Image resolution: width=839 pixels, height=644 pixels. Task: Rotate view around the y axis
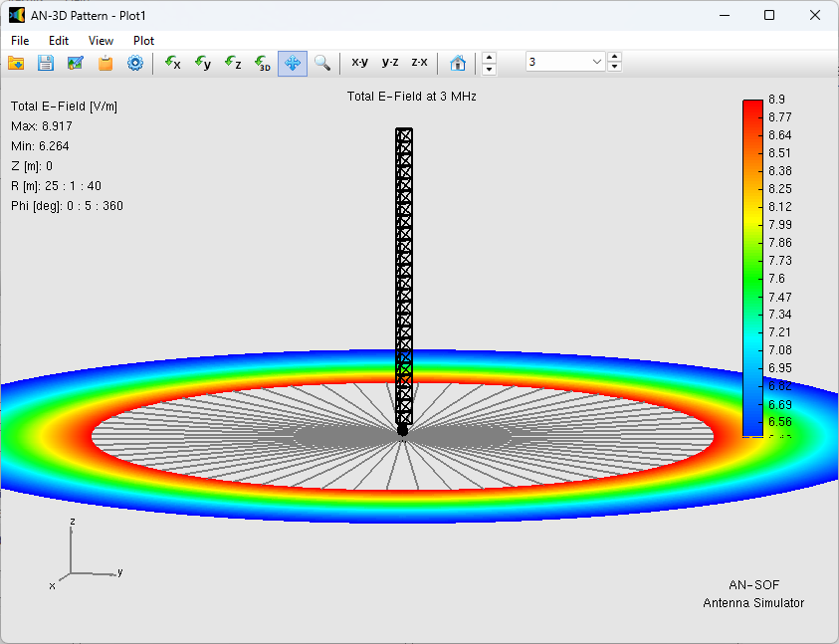pyautogui.click(x=203, y=63)
